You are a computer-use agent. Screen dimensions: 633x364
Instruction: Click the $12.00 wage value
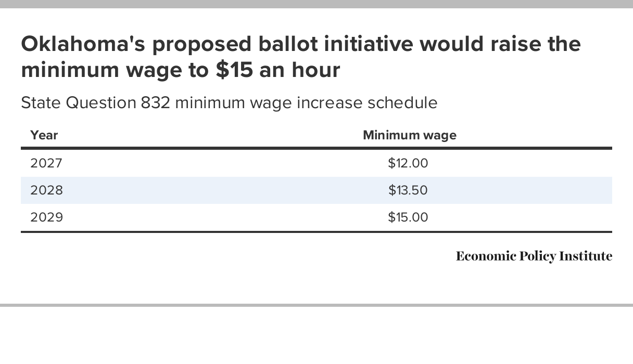tap(408, 163)
